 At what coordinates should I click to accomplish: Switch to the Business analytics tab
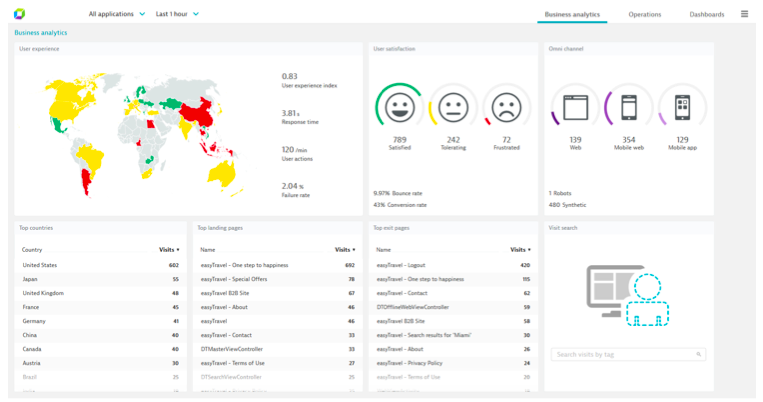tap(572, 15)
